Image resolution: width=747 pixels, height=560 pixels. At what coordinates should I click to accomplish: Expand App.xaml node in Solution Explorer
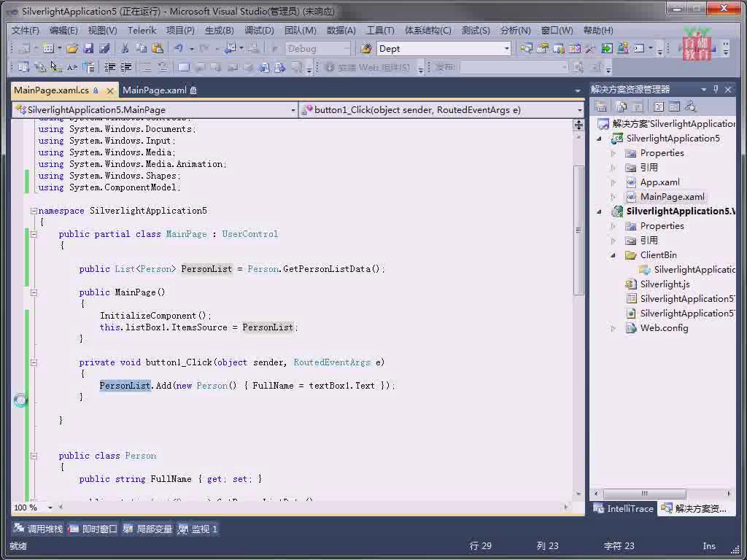tap(614, 182)
